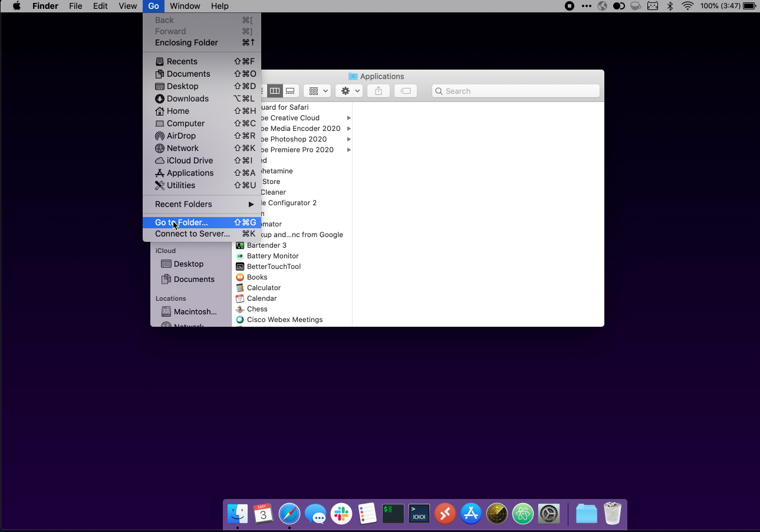
Task: Open the gear action menu dropdown
Action: (x=349, y=91)
